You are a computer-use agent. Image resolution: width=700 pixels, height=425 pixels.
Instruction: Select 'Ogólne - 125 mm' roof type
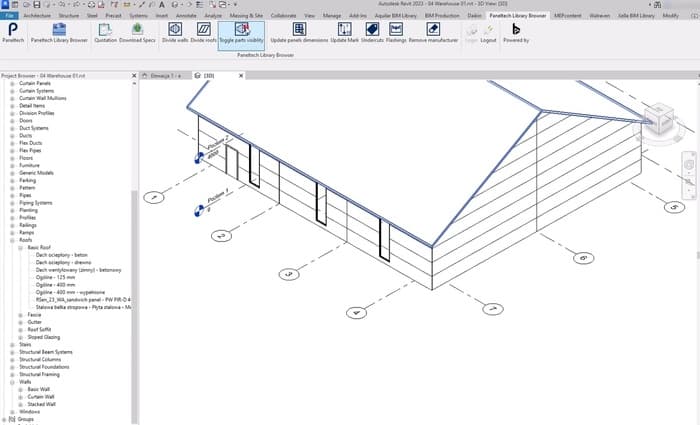tap(55, 277)
